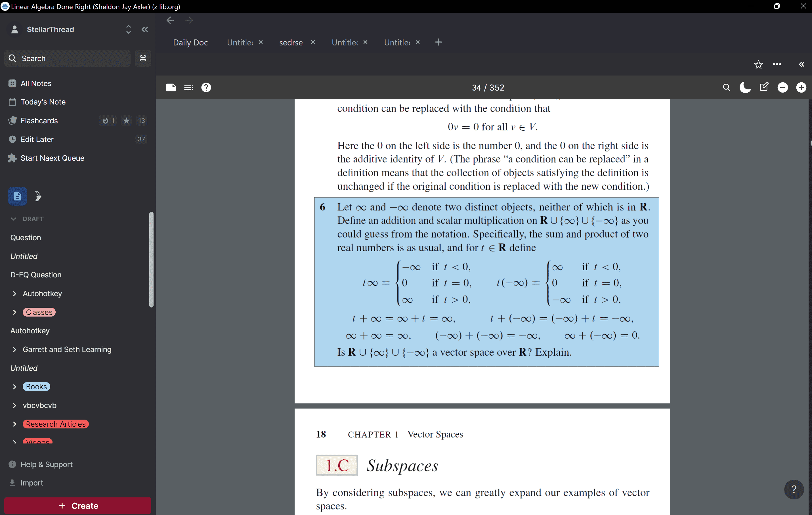This screenshot has height=515, width=812.
Task: Zoom out the PDF
Action: (x=783, y=88)
